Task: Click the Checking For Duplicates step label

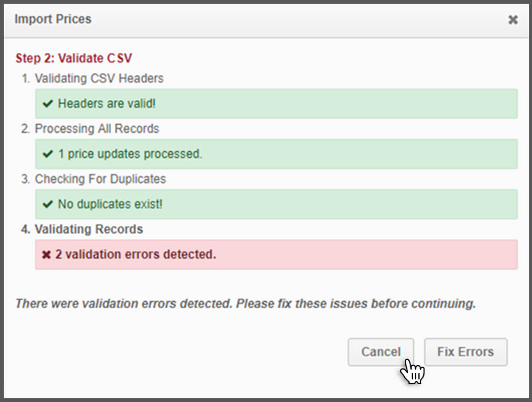Action: tap(100, 179)
